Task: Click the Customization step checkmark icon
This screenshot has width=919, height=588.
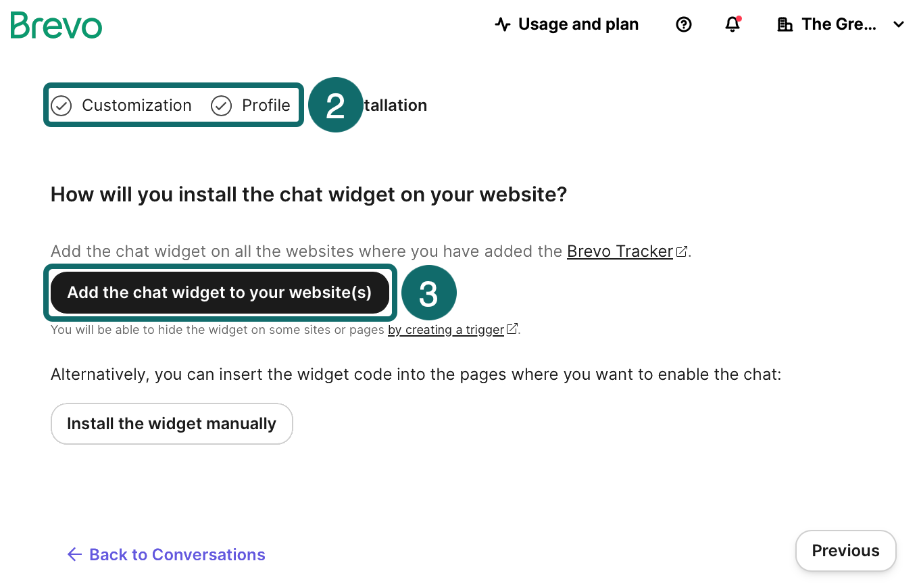Action: coord(61,106)
